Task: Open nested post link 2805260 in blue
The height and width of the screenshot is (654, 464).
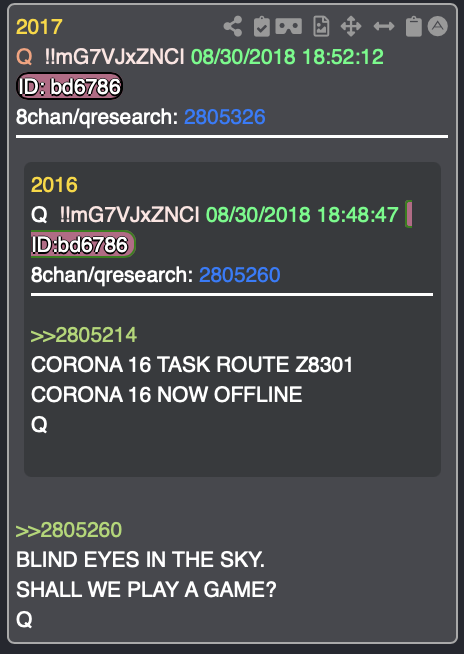Action: [x=240, y=275]
